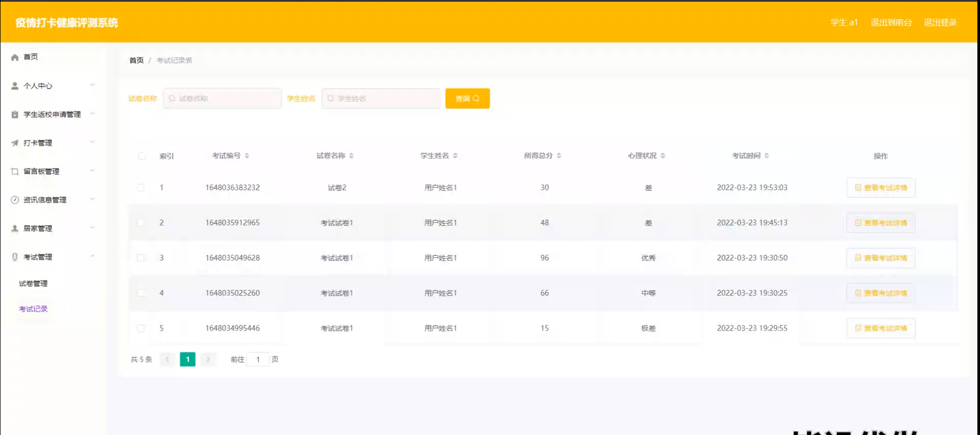
Task: Sort by 心理状况 column sort arrows
Action: (x=663, y=156)
